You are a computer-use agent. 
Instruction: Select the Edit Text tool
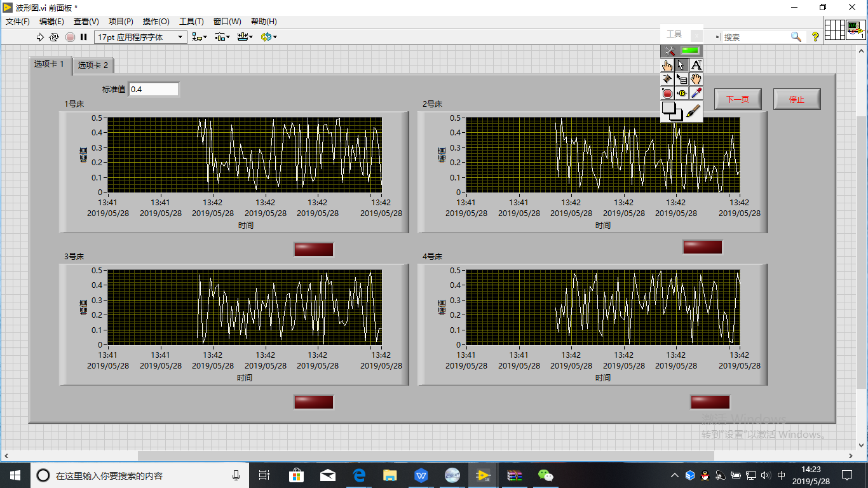696,65
